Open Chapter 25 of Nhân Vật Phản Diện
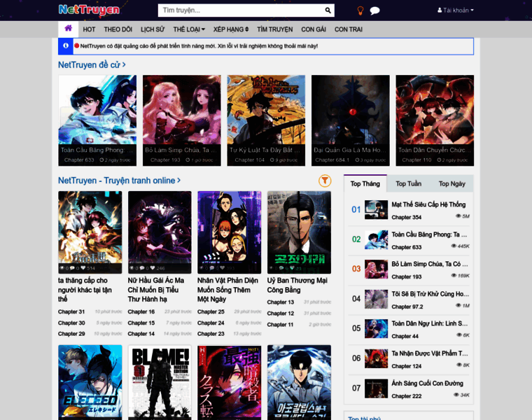532x420 pixels. click(211, 311)
